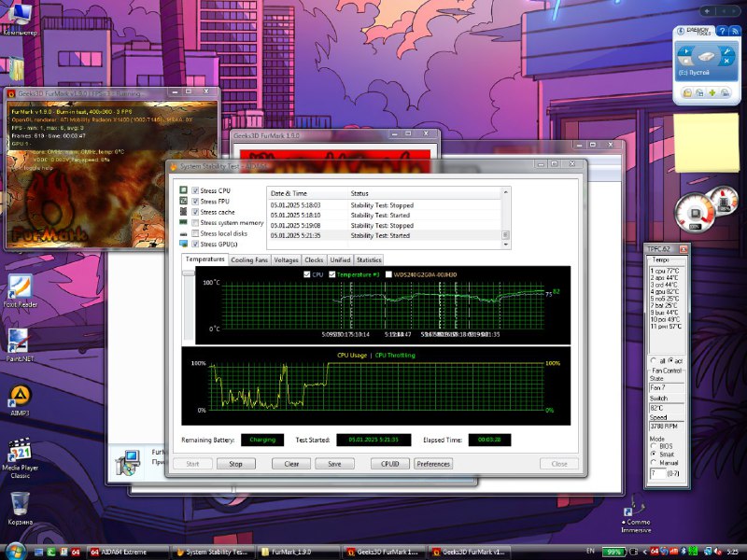Click the Stress CPU chip icon in AIDA64
This screenshot has width=747, height=560.
pyautogui.click(x=183, y=190)
